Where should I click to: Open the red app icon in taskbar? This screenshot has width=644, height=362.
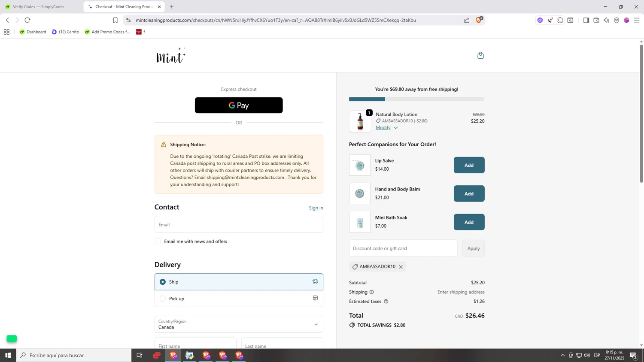[157, 355]
